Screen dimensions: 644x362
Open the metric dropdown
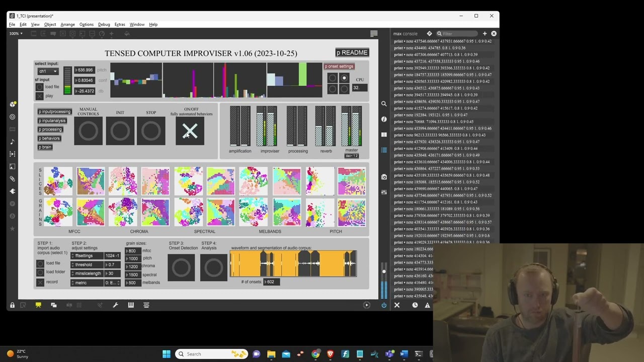pos(87,283)
